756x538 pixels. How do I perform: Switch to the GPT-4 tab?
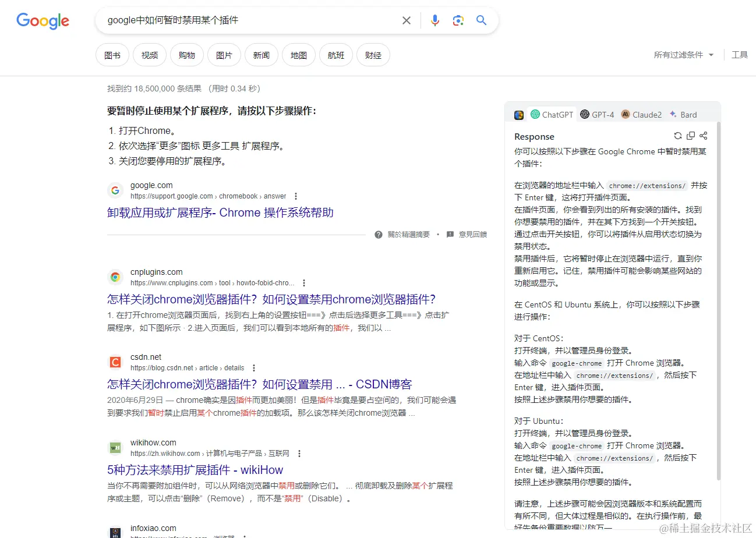(x=597, y=115)
